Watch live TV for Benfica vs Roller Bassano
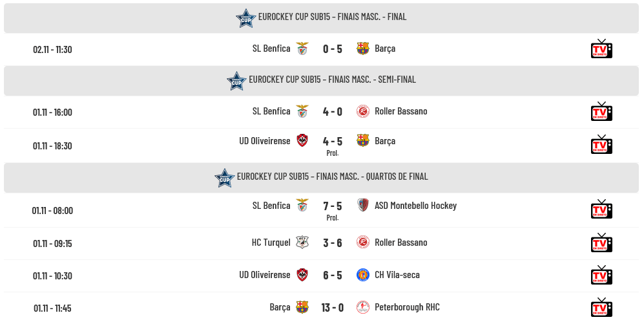 tap(601, 112)
